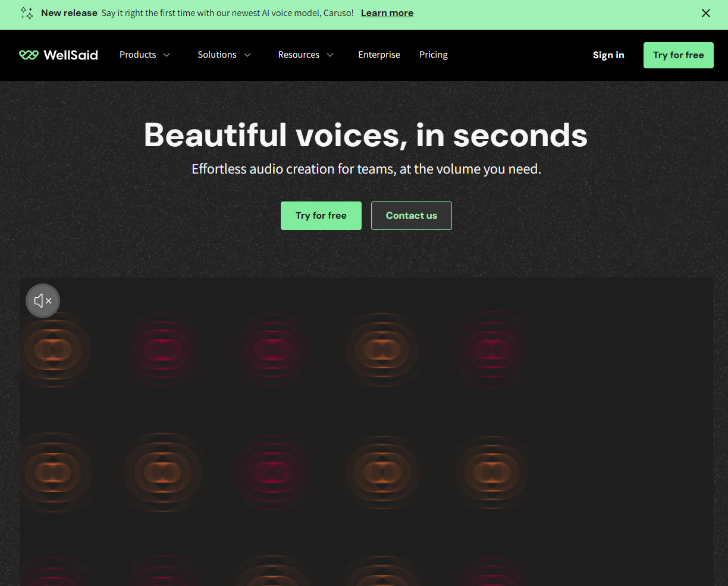Unmute the video using the speaker icon
The height and width of the screenshot is (586, 728).
point(43,301)
